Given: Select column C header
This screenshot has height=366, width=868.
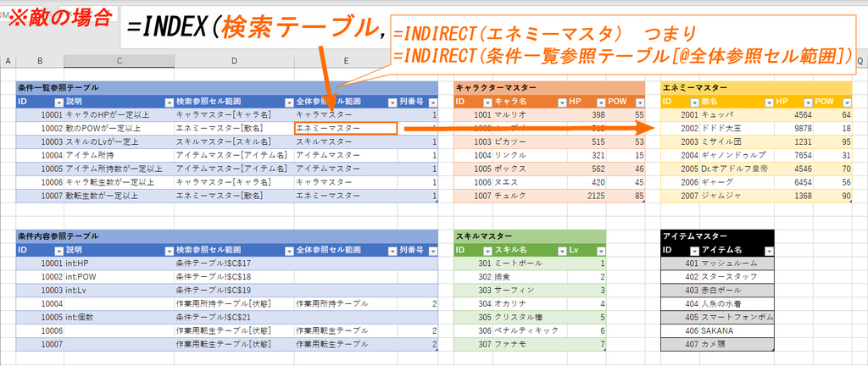Looking at the screenshot, I should point(119,60).
